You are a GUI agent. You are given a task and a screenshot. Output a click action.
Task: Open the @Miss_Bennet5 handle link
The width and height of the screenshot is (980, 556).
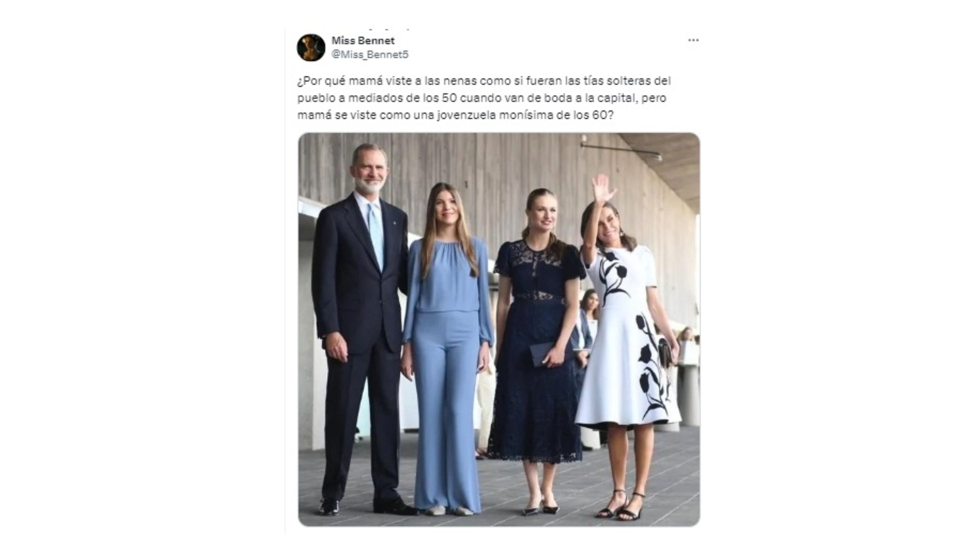[x=370, y=55]
